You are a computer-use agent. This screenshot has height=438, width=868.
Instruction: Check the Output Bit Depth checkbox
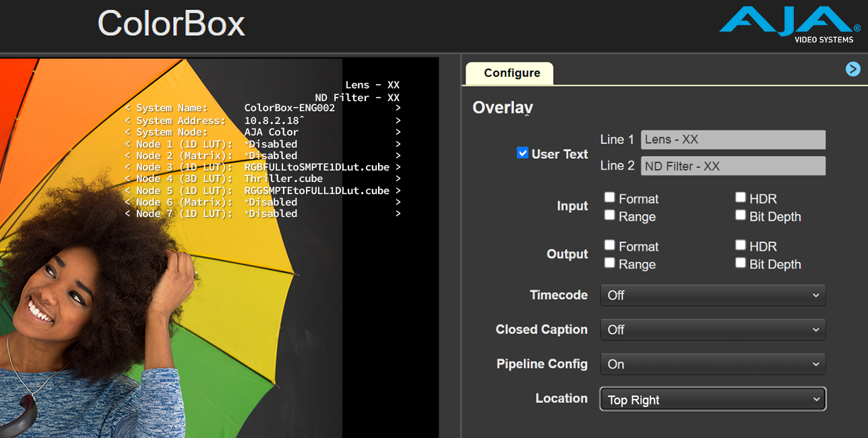pos(740,263)
